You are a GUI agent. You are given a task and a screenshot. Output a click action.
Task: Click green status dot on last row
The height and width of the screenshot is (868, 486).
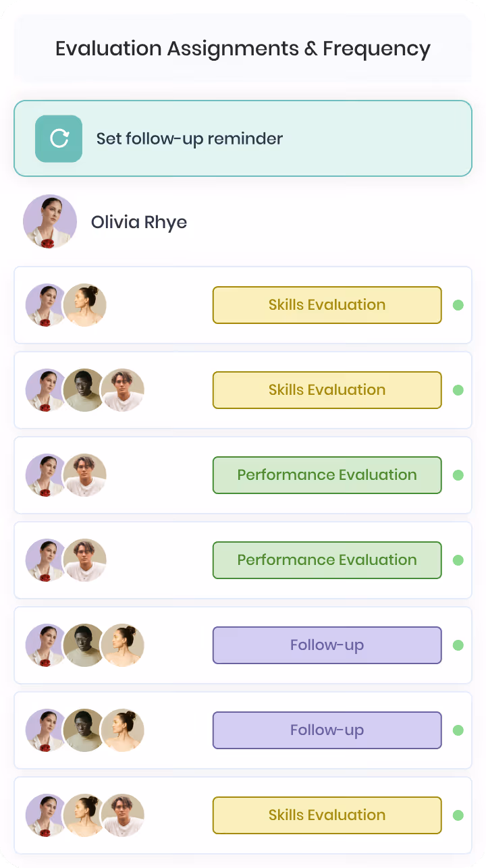coord(458,815)
